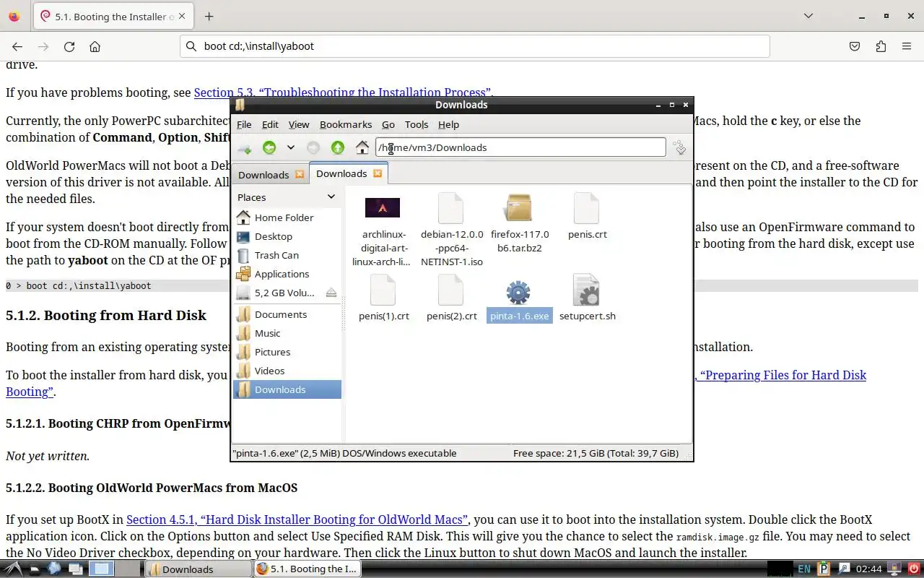This screenshot has height=578, width=924.
Task: Click the path field showing /home/vm3/Downloads
Action: click(520, 147)
